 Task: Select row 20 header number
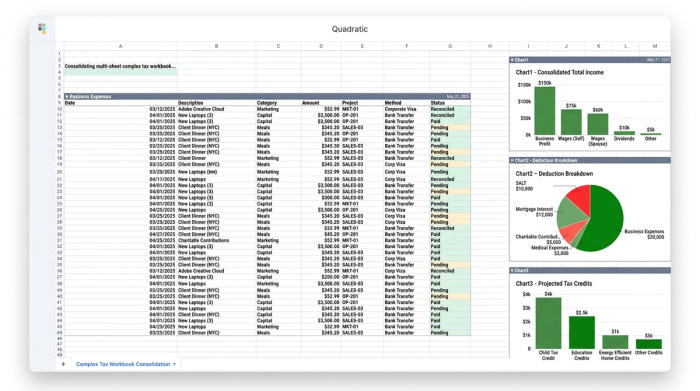click(59, 172)
